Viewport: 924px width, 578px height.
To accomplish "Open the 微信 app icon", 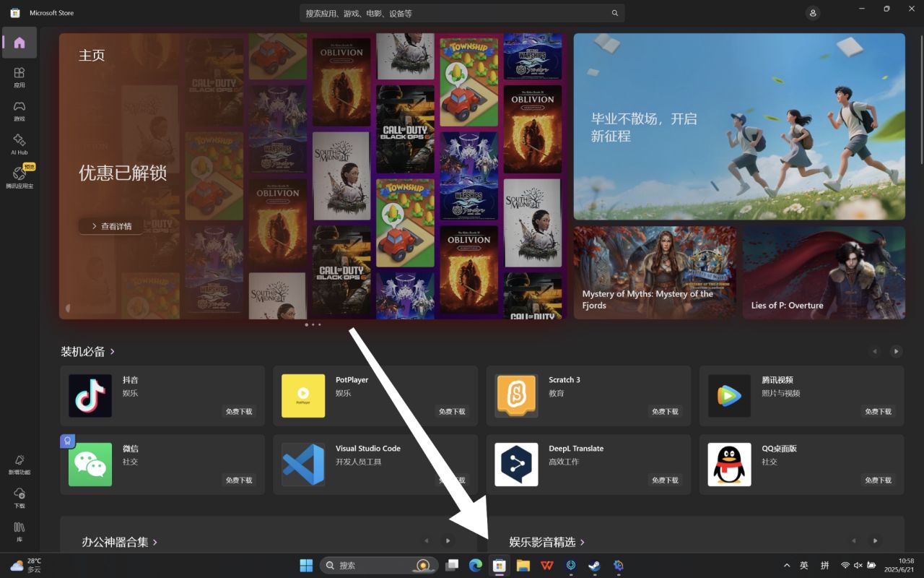I will click(x=90, y=464).
